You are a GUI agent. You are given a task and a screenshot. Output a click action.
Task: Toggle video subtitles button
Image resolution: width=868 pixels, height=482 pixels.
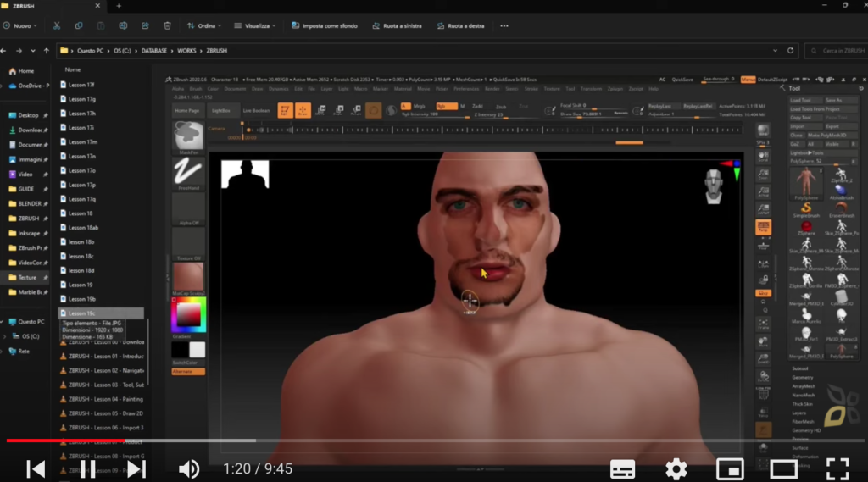click(x=622, y=469)
